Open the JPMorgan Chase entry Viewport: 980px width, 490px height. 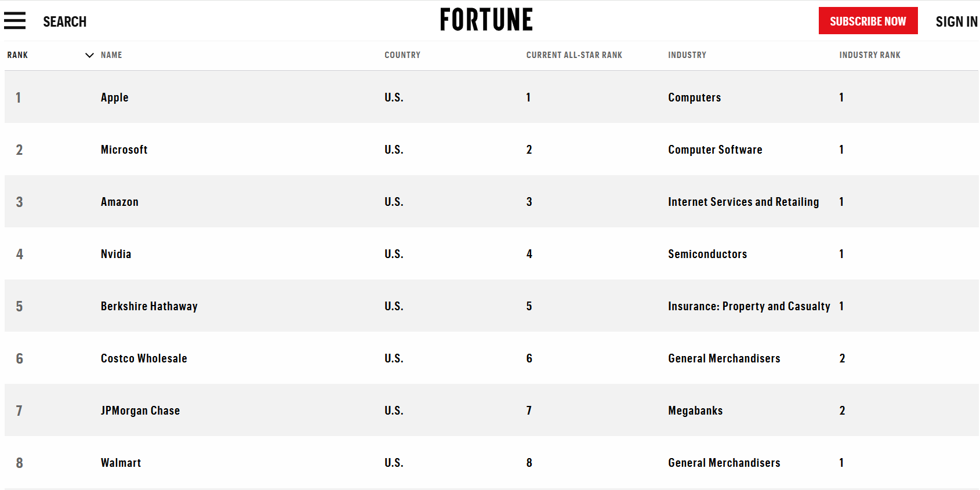[140, 411]
